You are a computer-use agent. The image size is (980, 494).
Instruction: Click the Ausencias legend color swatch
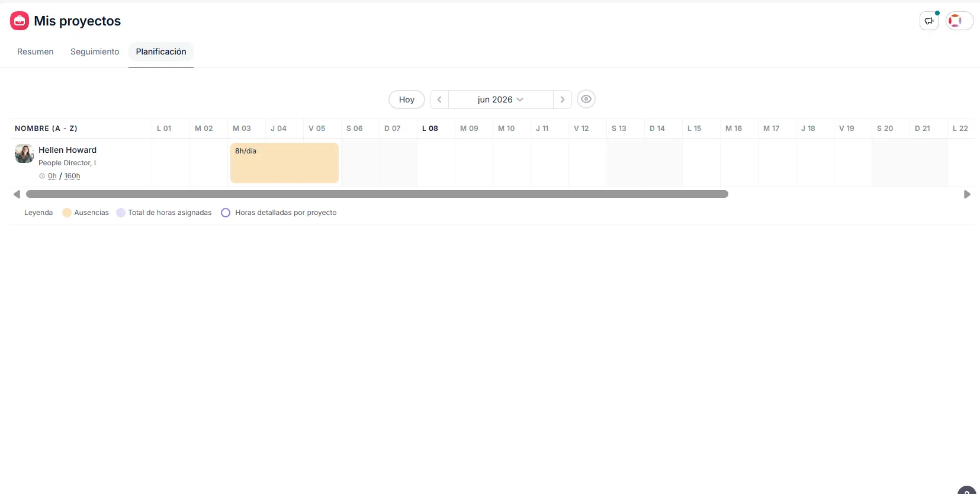[67, 213]
